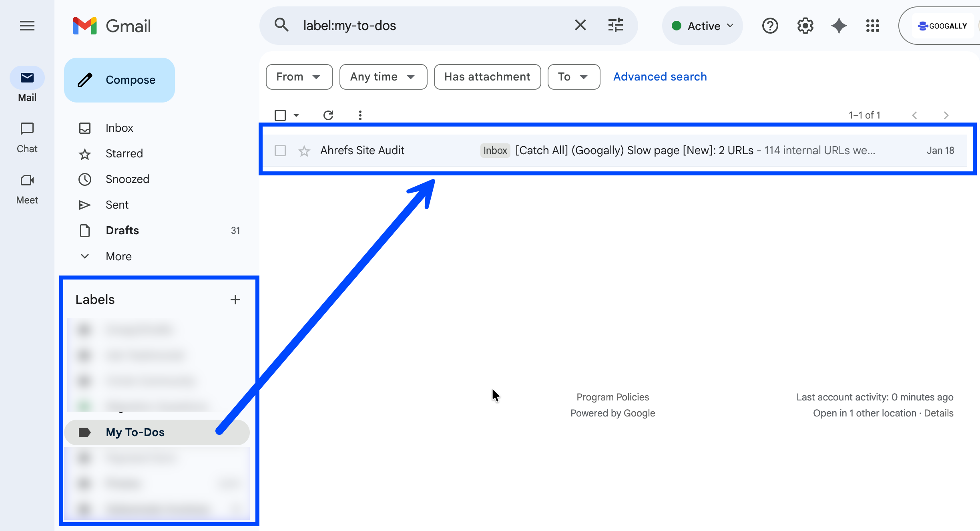The height and width of the screenshot is (531, 980).
Task: Open the three-dot More toolbar menu
Action: [360, 115]
